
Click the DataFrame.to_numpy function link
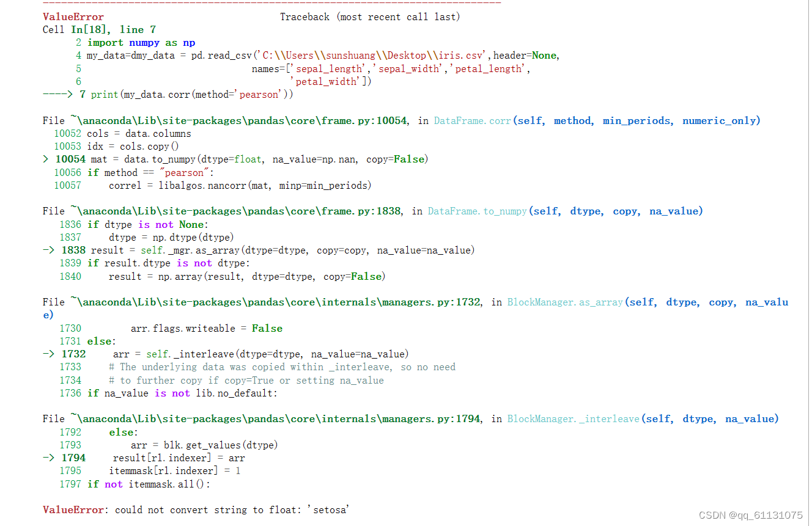click(x=477, y=211)
